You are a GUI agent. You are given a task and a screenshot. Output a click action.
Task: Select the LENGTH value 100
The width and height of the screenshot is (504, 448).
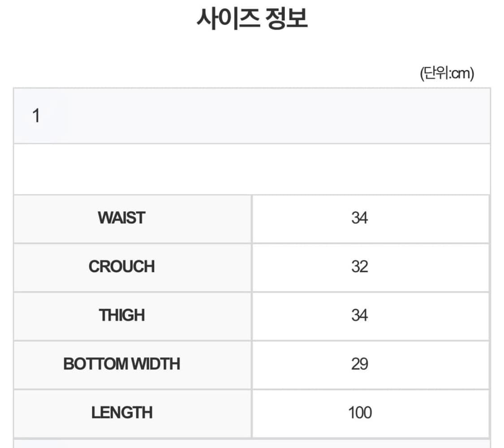pyautogui.click(x=360, y=413)
